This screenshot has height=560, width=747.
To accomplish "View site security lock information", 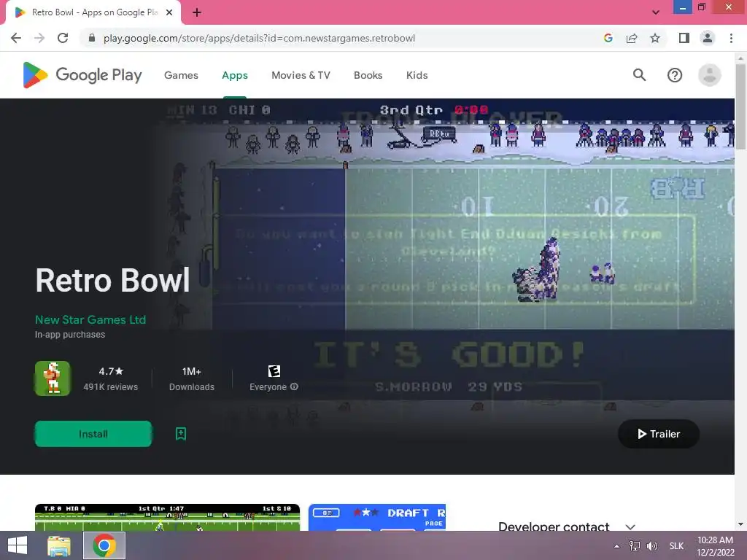I will point(92,38).
